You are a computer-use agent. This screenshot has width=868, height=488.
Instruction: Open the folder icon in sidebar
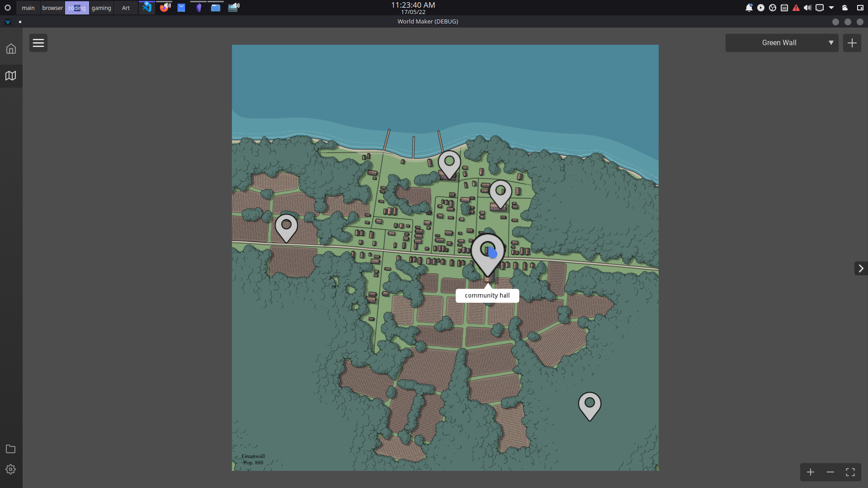coord(10,449)
